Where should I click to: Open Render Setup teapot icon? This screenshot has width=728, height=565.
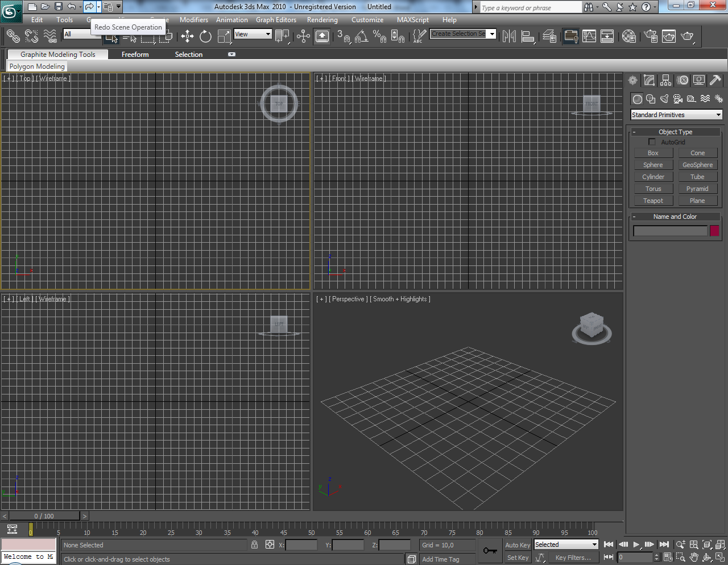(651, 36)
